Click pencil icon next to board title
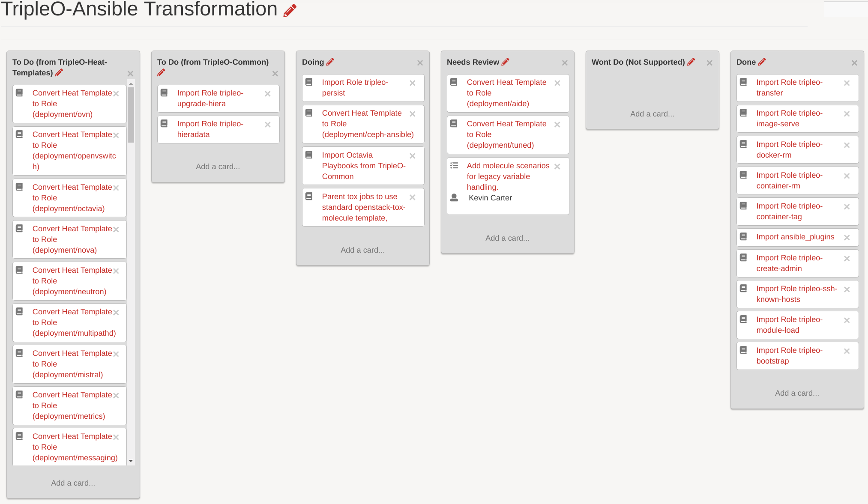 click(x=290, y=10)
